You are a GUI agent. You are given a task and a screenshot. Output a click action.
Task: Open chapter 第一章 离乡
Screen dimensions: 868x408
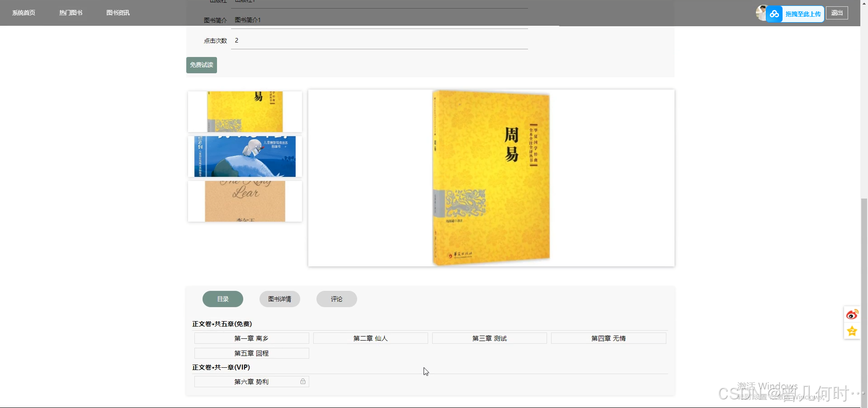click(252, 338)
